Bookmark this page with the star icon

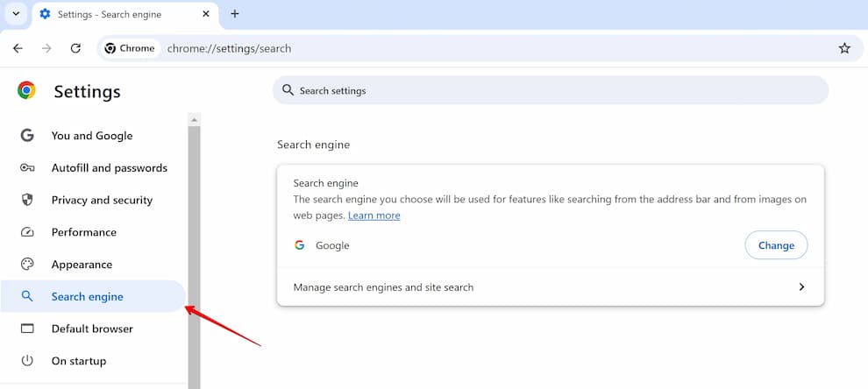pyautogui.click(x=844, y=49)
